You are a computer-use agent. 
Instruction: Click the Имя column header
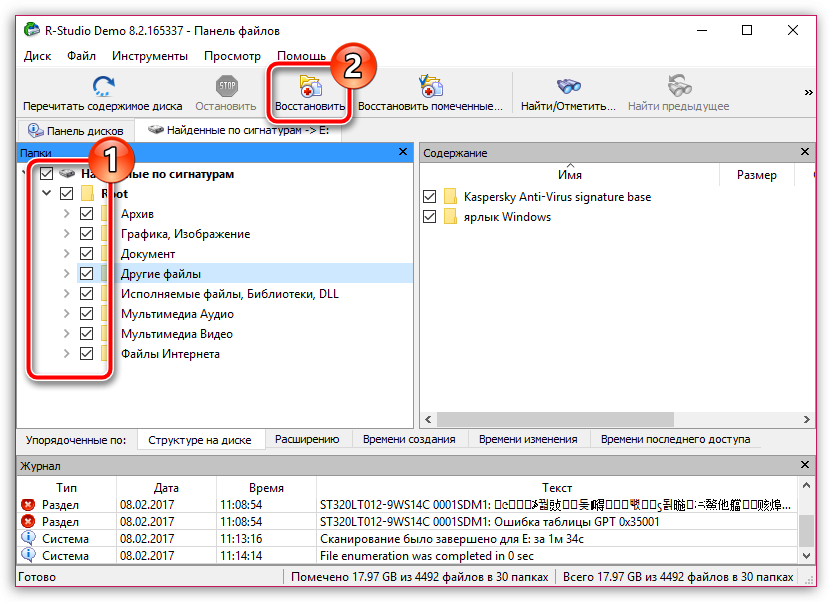click(x=569, y=175)
